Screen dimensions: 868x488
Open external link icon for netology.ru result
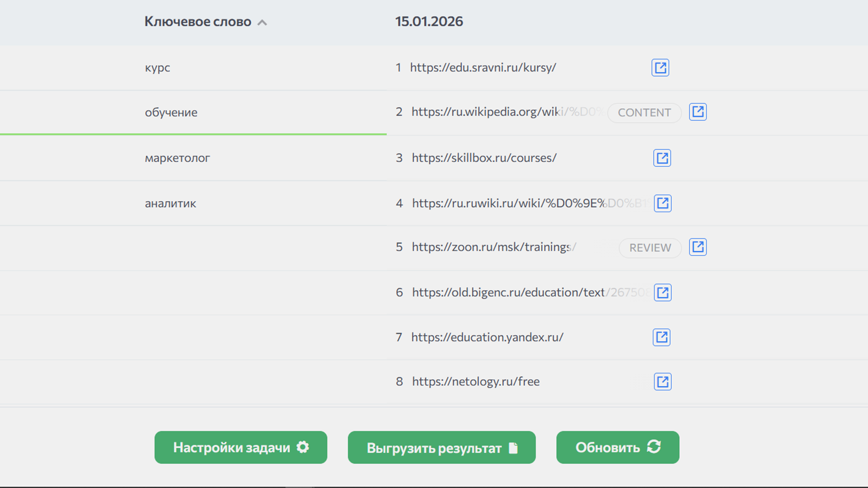tap(662, 381)
